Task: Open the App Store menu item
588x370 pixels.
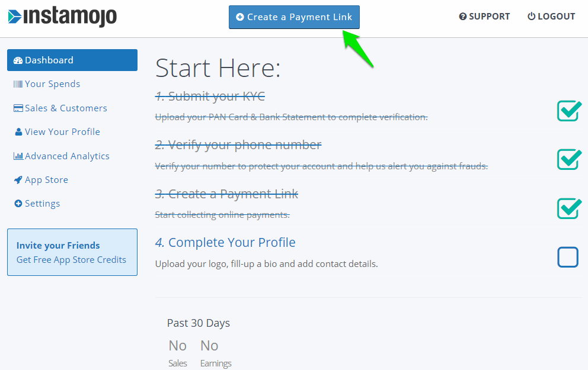Action: click(x=41, y=180)
